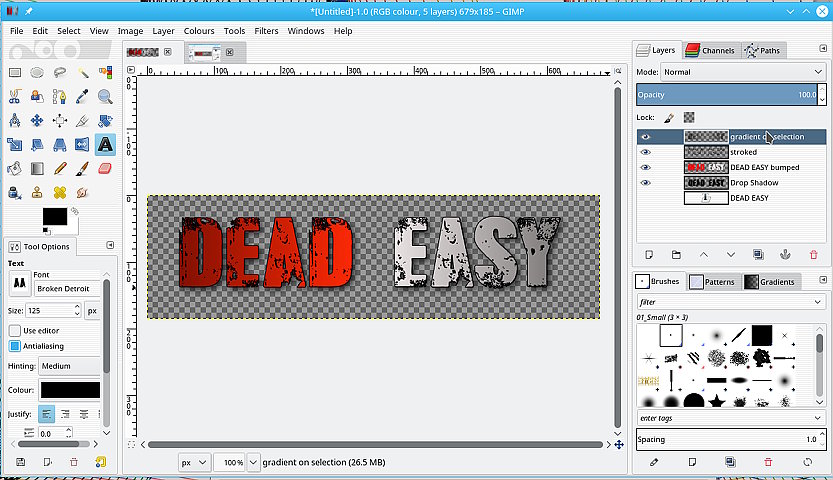Viewport: 833px width, 480px height.
Task: Open the zoom level dropdown arrow
Action: pyautogui.click(x=253, y=462)
